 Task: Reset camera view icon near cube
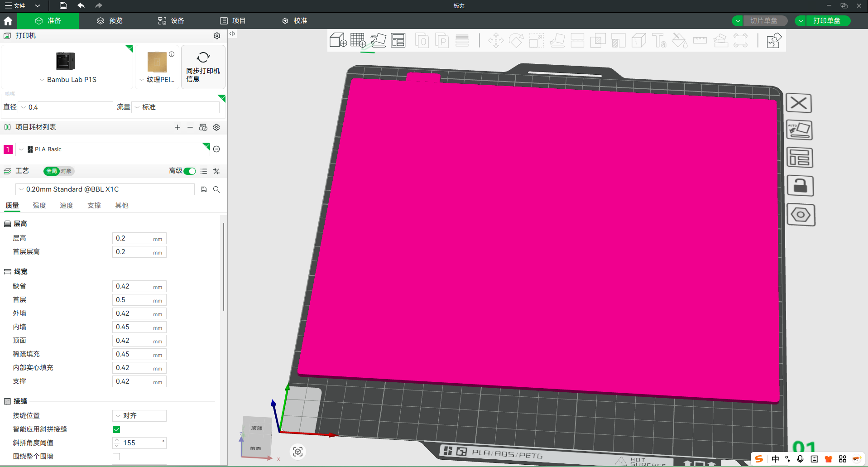[x=297, y=452]
